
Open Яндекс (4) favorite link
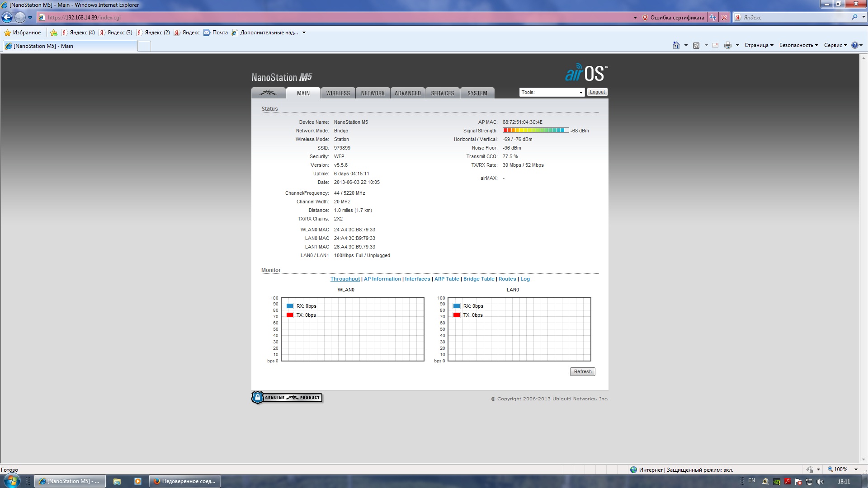pos(78,33)
